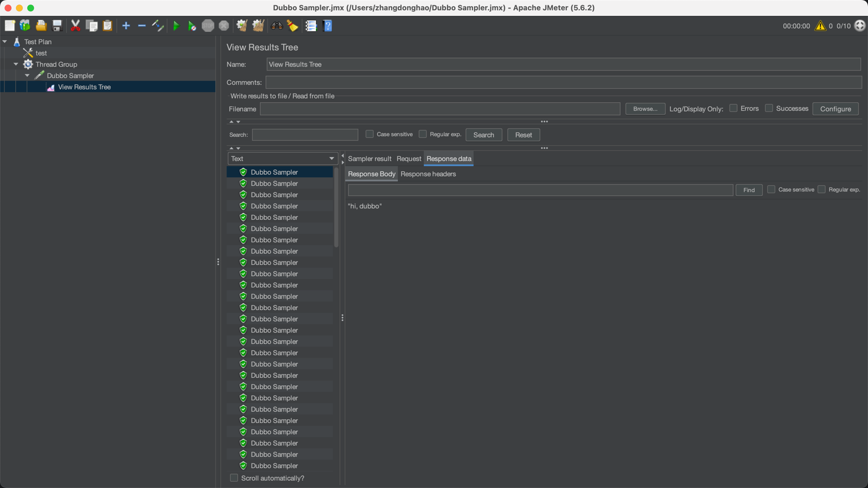868x488 pixels.
Task: Tick Case sensitive beside the Search field
Action: 370,134
